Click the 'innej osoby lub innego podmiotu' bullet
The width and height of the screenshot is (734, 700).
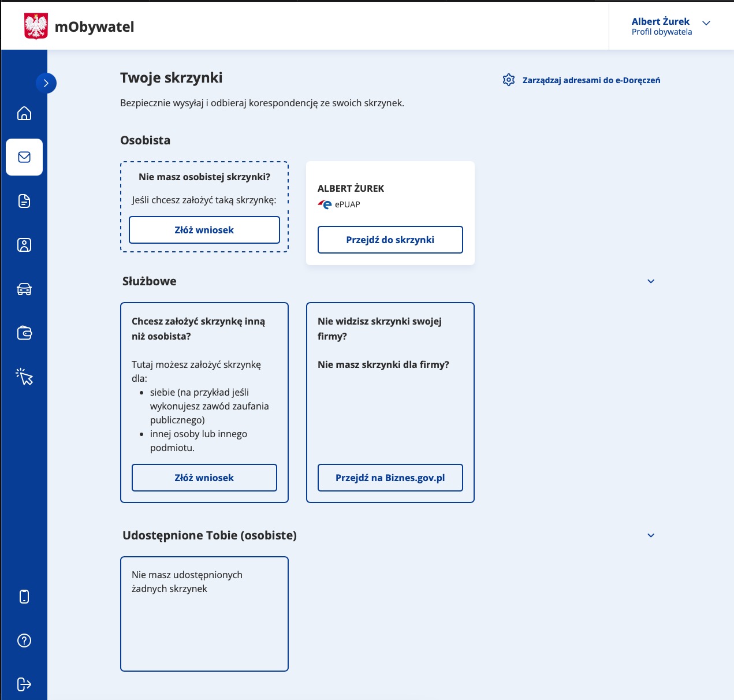[199, 441]
